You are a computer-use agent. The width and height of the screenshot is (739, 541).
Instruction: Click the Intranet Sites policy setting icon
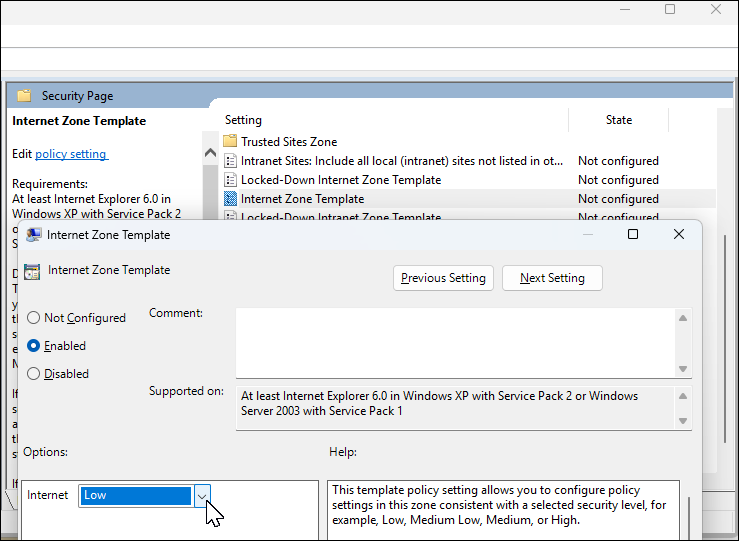[x=230, y=161]
